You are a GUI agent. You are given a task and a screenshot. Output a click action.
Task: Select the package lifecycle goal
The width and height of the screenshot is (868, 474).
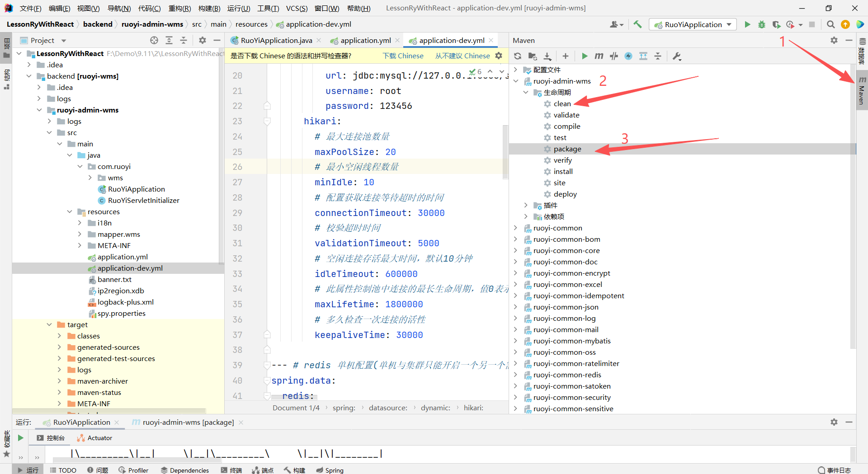568,149
